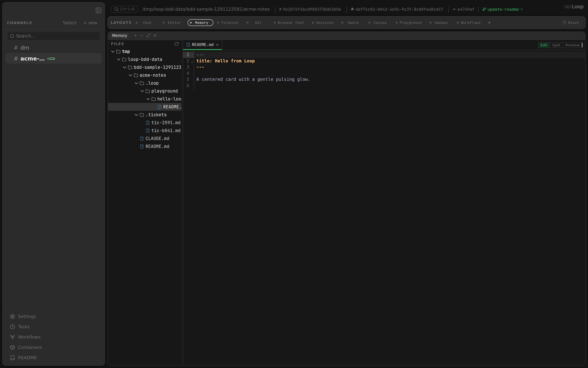This screenshot has width=588, height=368.
Task: Refresh the FILES tree
Action: pos(176,44)
